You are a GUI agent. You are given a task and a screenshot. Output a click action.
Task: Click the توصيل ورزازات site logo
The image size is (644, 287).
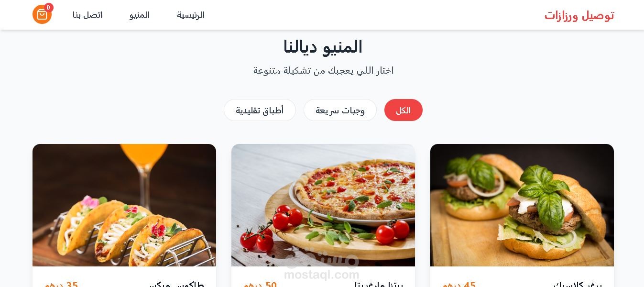[x=579, y=15]
